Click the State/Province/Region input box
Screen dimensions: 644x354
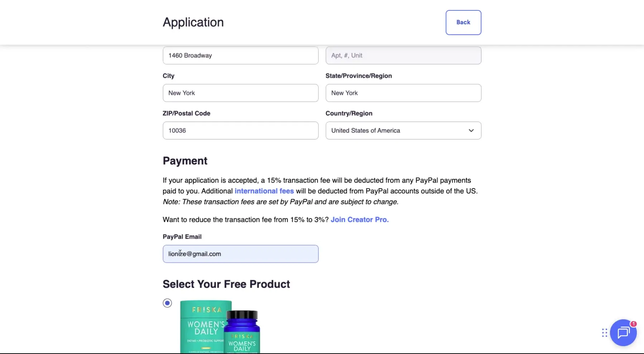403,93
